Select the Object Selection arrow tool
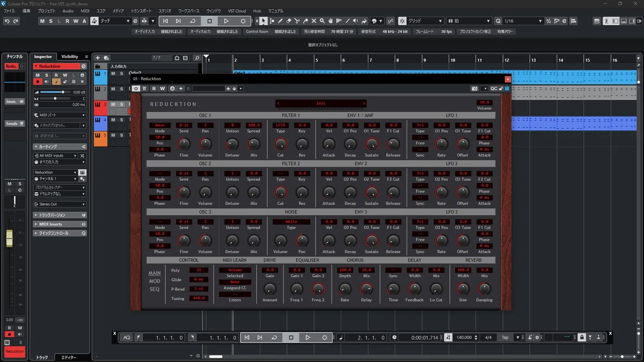The image size is (644, 362). tap(263, 21)
